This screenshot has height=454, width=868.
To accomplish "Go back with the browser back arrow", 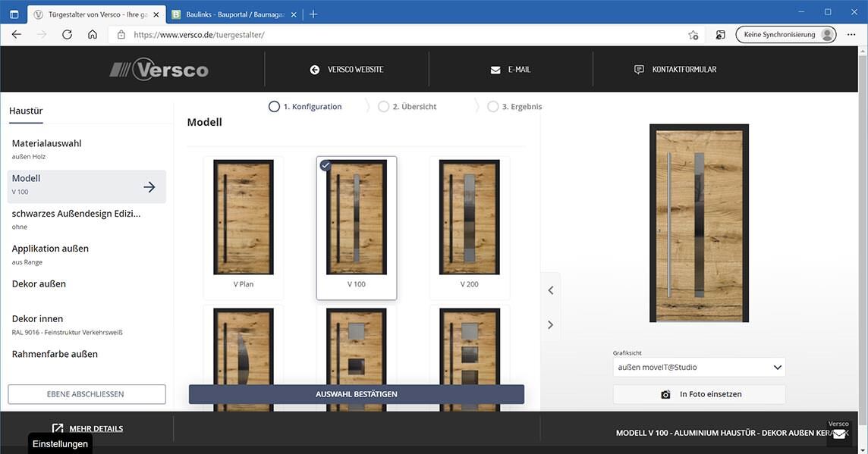I will pos(17,34).
